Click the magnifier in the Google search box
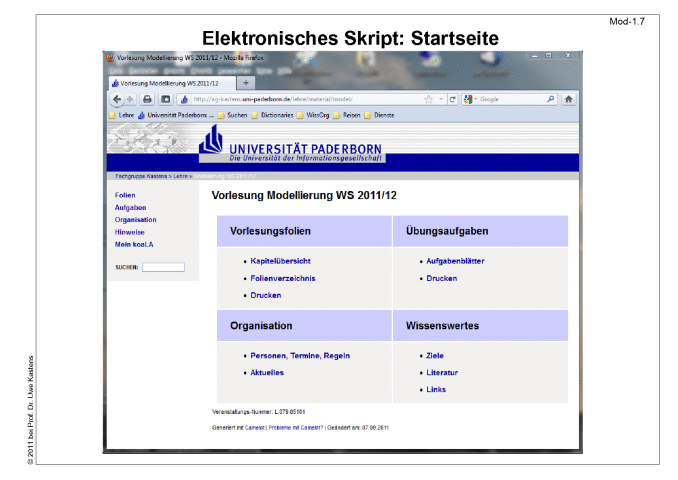This screenshot has width=678, height=480. click(550, 99)
